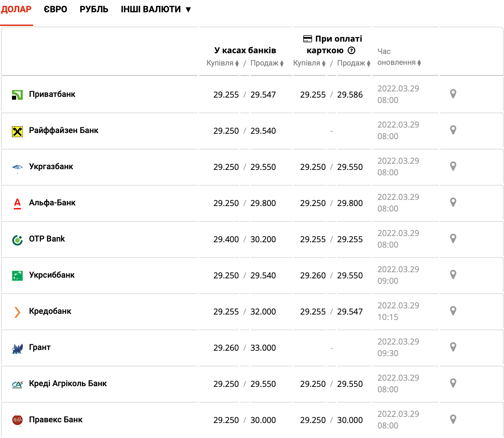Viewport: 504px width, 438px height.
Task: Open the Укрсиббанк bank link
Action: coord(52,275)
